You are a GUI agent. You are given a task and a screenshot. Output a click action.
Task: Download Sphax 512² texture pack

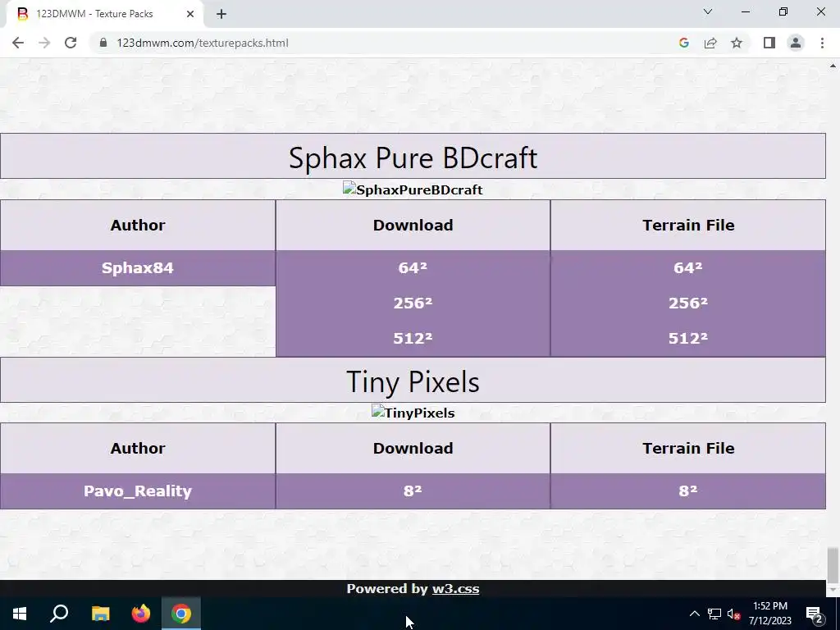point(413,338)
